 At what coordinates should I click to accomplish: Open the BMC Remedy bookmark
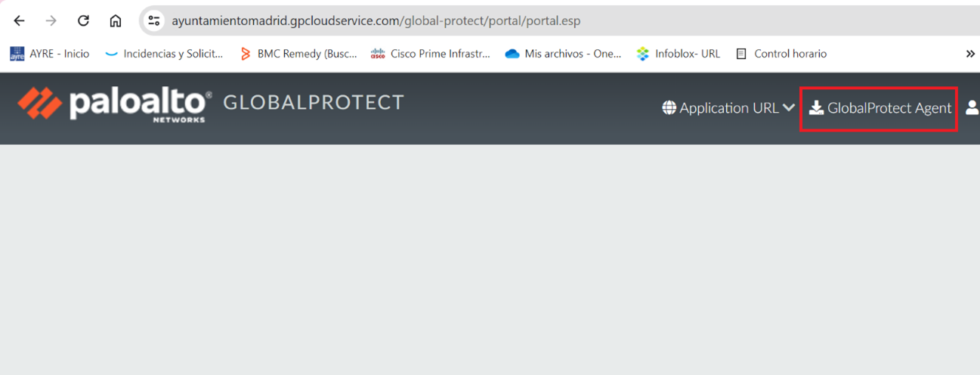coord(298,54)
